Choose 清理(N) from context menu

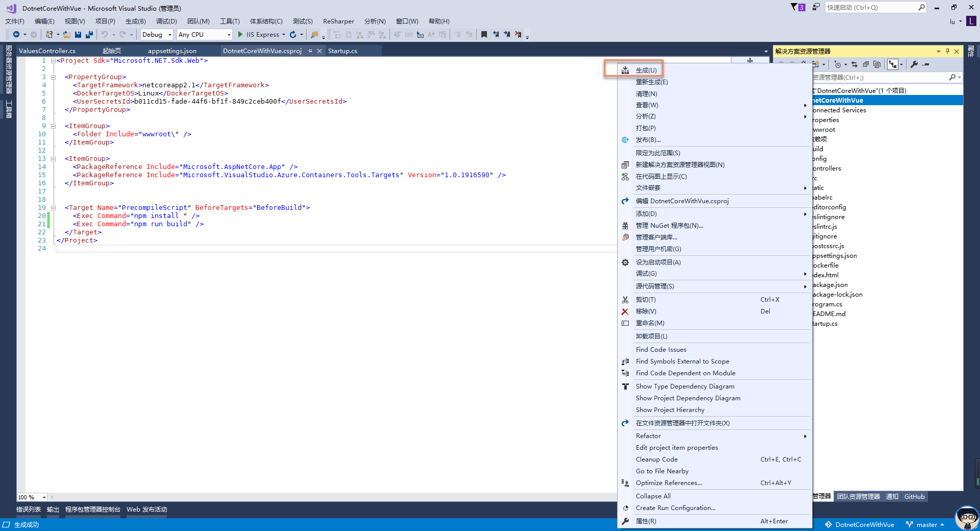coord(715,94)
